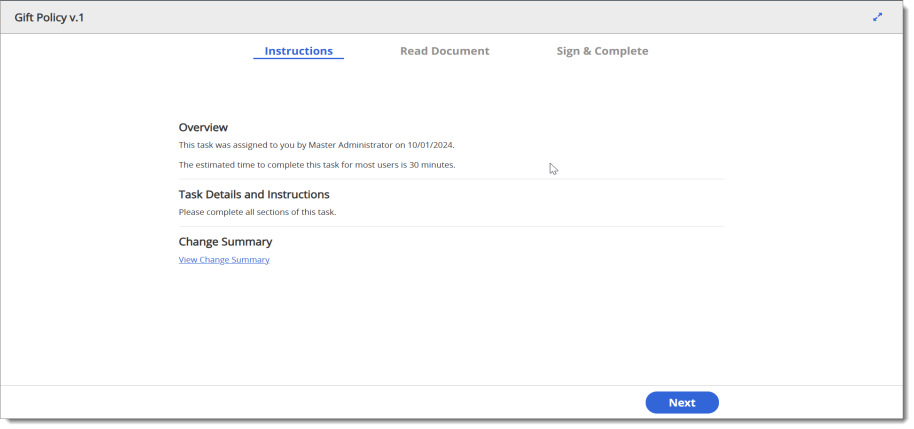This screenshot has width=914, height=429.
Task: Expand the task window to full screen
Action: tap(877, 17)
